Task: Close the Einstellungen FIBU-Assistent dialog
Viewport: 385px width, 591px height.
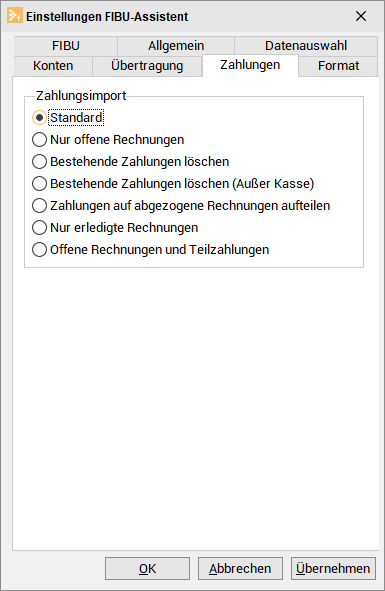Action: click(x=361, y=16)
